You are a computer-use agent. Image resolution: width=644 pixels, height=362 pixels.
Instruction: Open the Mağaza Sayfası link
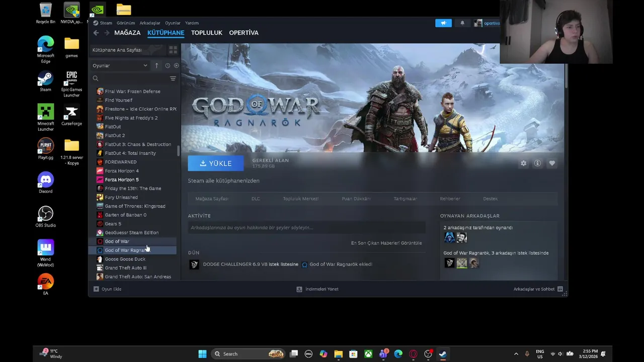pyautogui.click(x=212, y=199)
